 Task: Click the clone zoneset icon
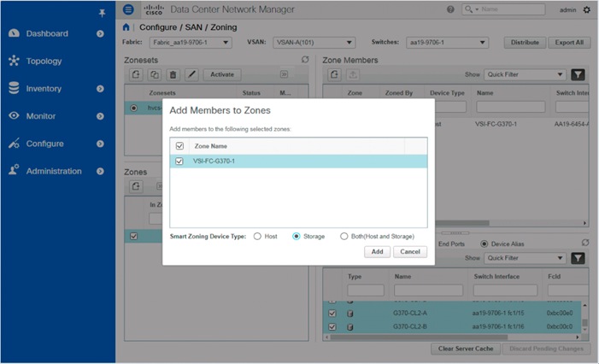pos(155,74)
